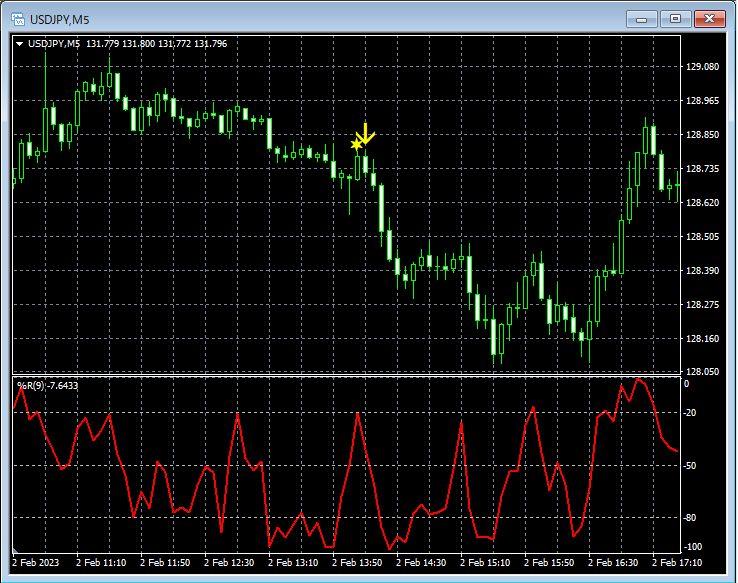Click the 2 Feb 17:10 time label
The height and width of the screenshot is (583, 738).
pyautogui.click(x=677, y=563)
